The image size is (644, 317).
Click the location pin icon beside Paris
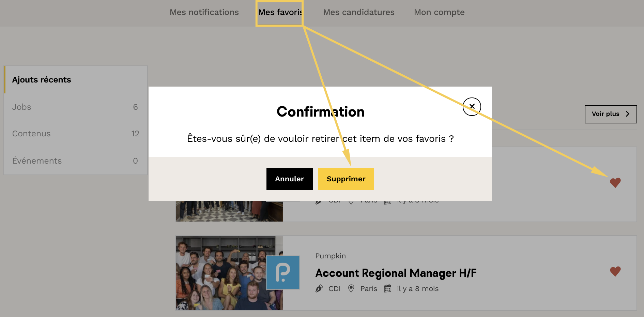(x=351, y=289)
